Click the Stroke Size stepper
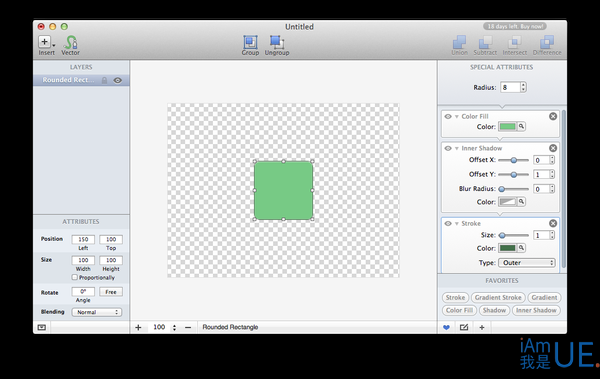 [x=552, y=235]
